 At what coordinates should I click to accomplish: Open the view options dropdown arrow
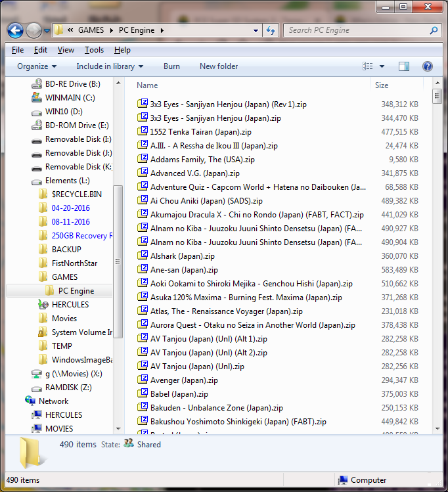[x=382, y=66]
